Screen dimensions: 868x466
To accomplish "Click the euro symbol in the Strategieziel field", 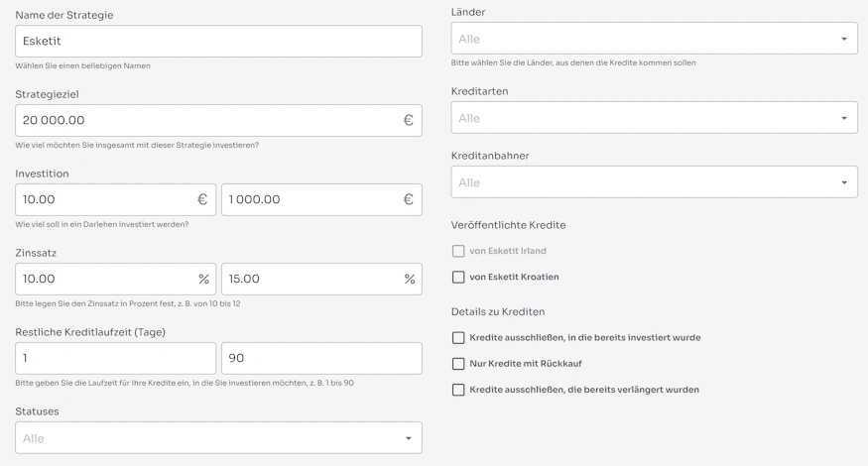I will tap(408, 120).
